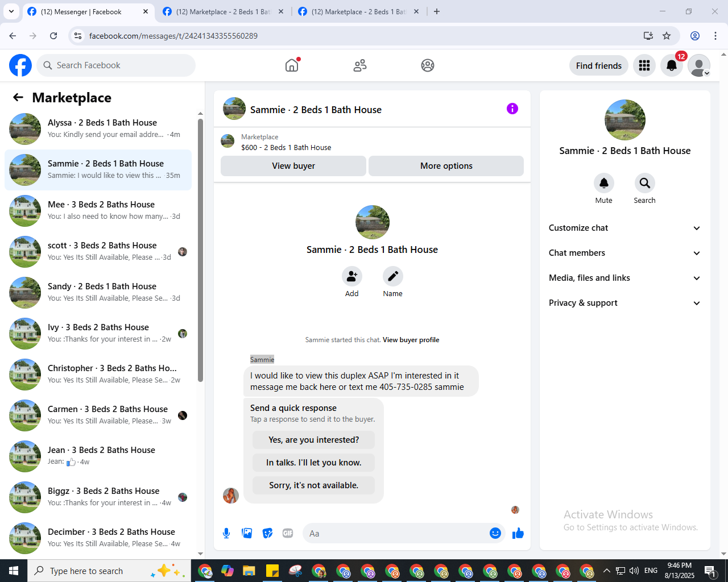Open Christopher 3 Beds 2 Baths conversation
Image resolution: width=728 pixels, height=582 pixels.
tap(98, 375)
